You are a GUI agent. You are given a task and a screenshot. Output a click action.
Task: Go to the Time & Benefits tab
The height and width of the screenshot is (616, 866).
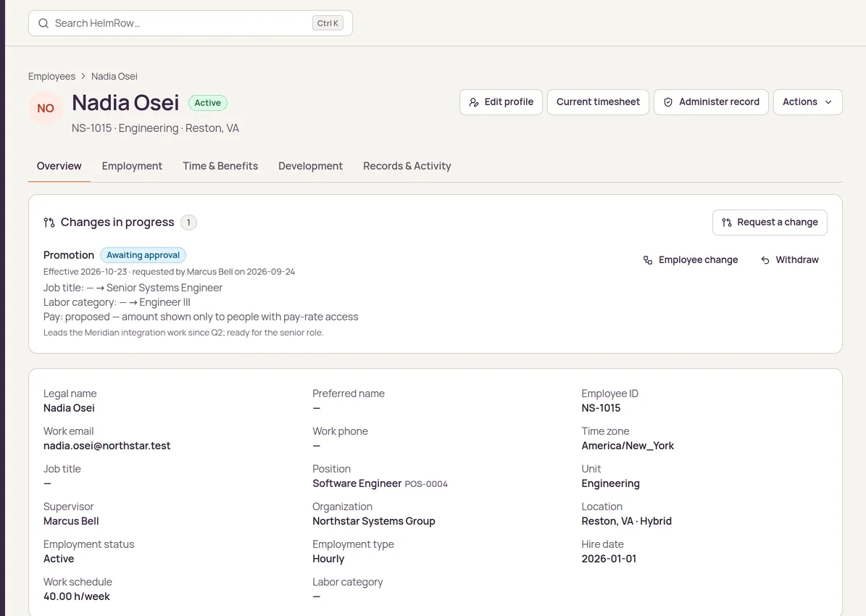(220, 166)
